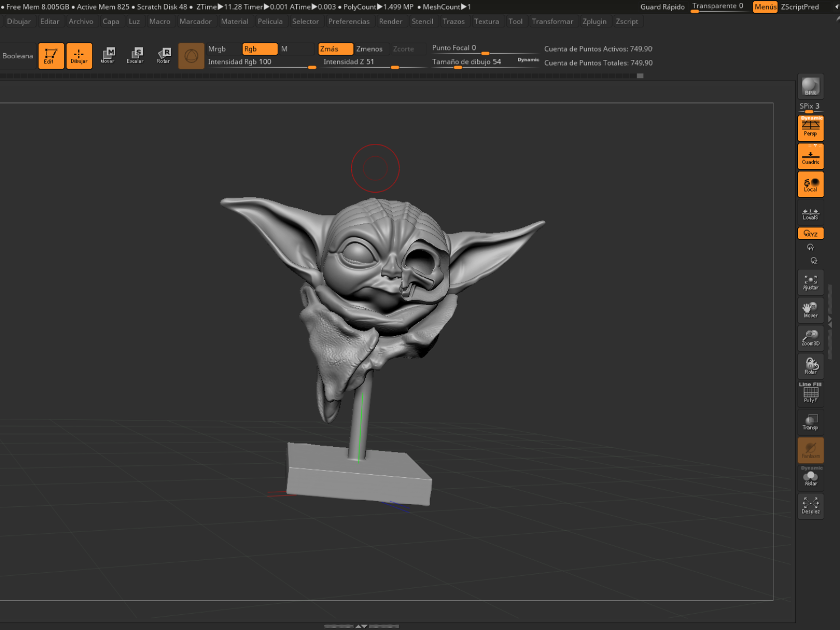This screenshot has width=840, height=630.
Task: Select the Mover gizmo icon marked M
Action: coord(108,55)
